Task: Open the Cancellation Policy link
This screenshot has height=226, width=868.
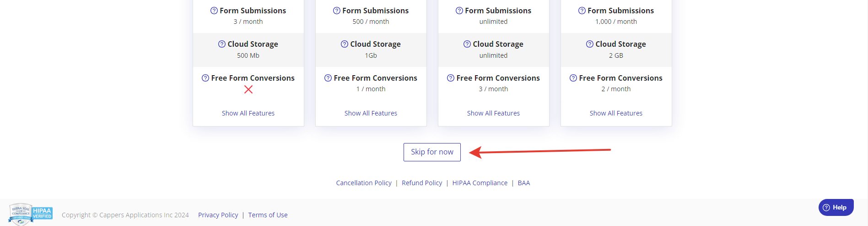Action: click(364, 183)
